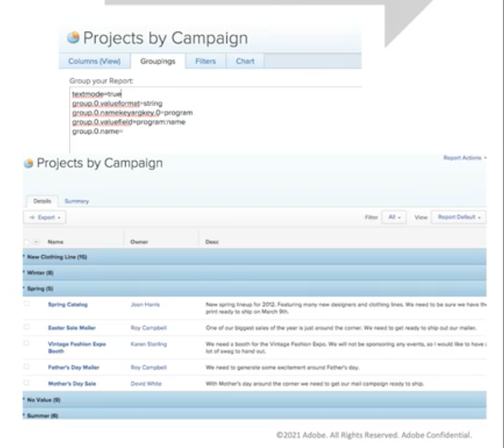Select the Father's Day Mailer checkbox
Viewport: 504px width, 448px height.
tap(26, 367)
